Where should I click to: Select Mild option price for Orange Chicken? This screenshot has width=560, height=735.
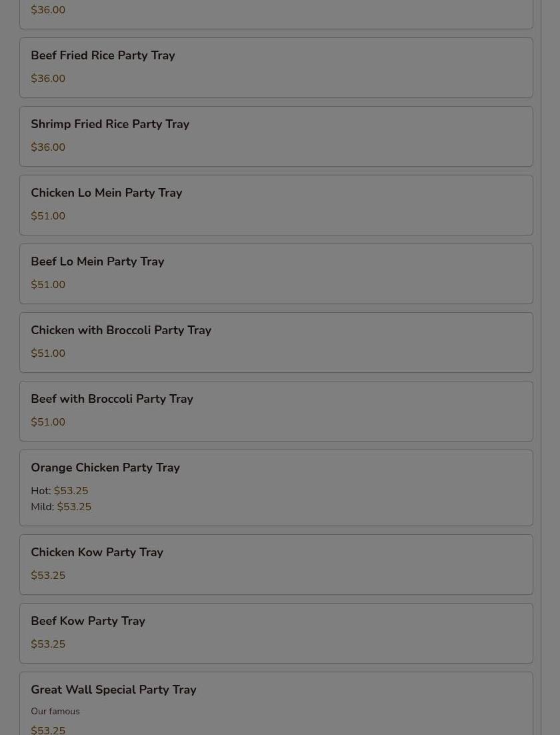(x=74, y=507)
